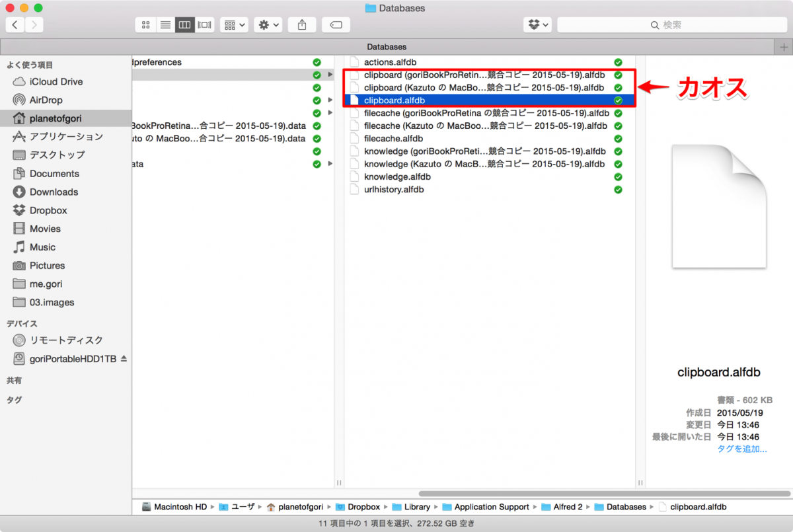Open AirDrop from the sidebar
This screenshot has height=532, width=793.
(x=46, y=100)
